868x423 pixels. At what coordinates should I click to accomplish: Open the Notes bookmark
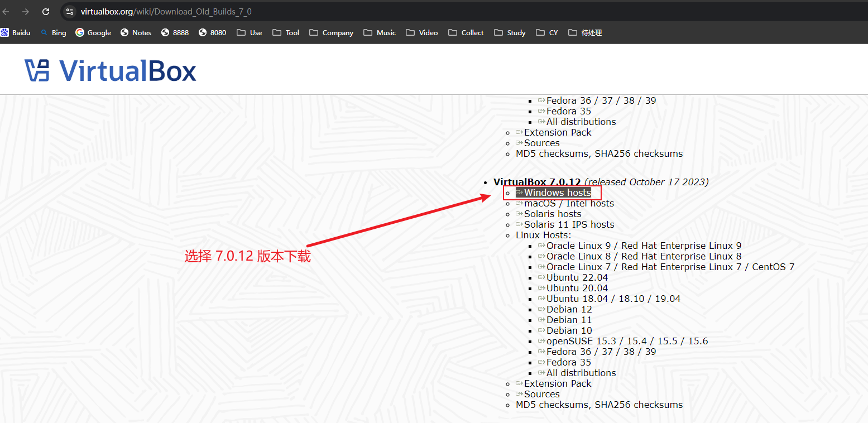coord(136,32)
